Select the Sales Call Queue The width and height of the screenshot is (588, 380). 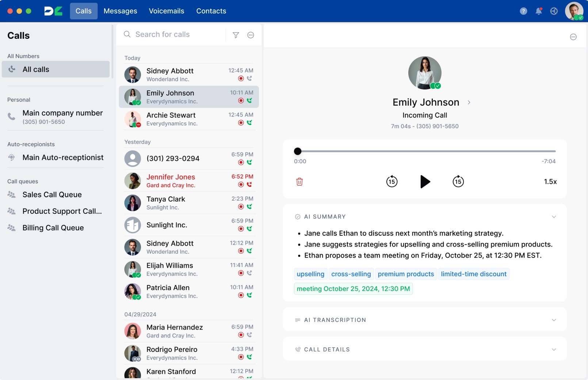click(52, 195)
